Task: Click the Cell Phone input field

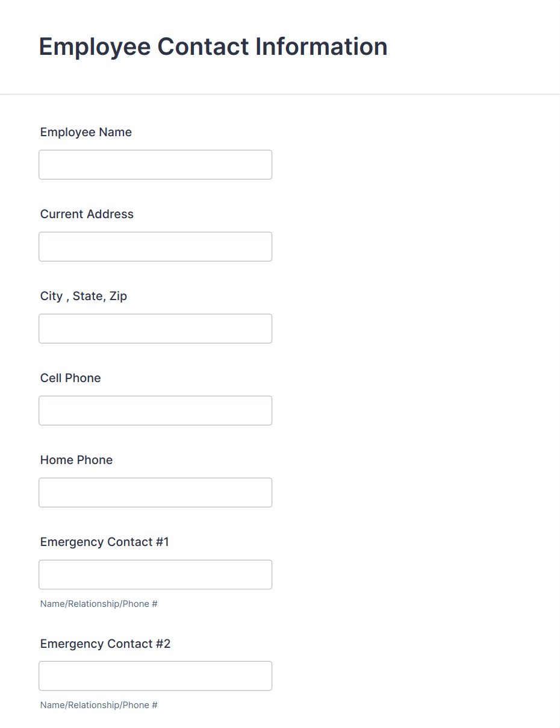Action: [x=155, y=410]
